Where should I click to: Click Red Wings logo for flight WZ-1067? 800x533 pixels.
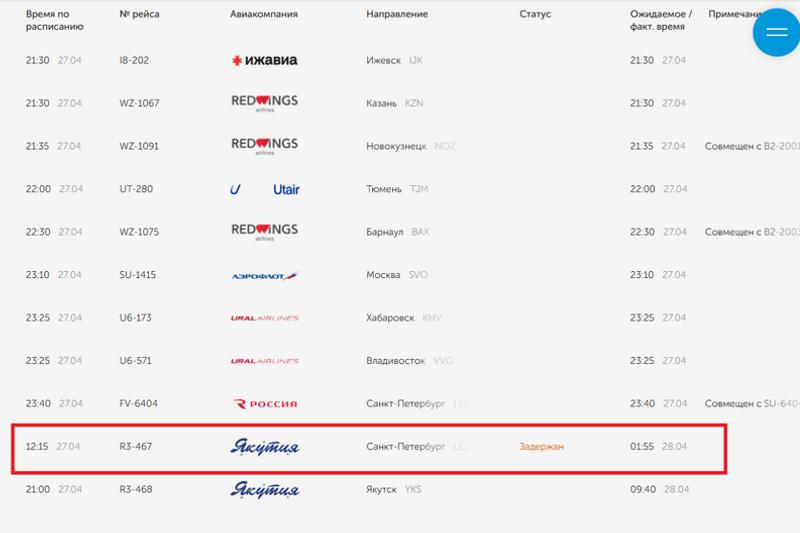265,103
